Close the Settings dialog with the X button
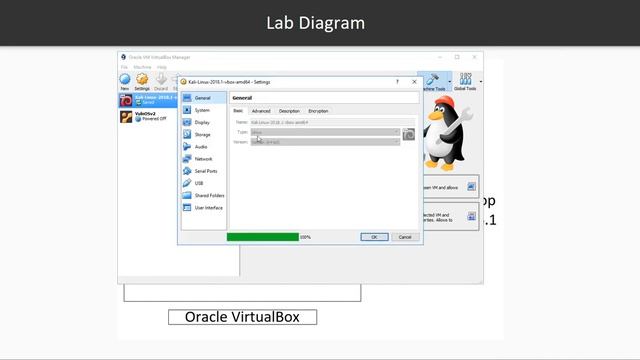The width and height of the screenshot is (640, 360). 414,82
